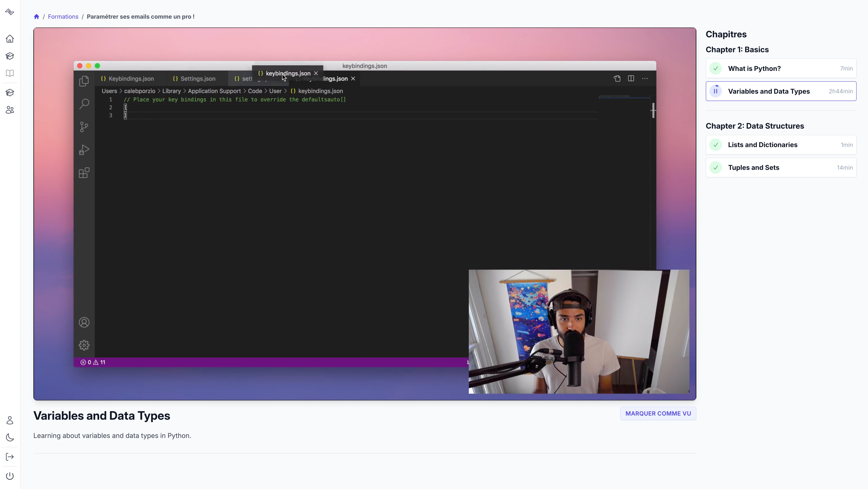This screenshot has width=868, height=489.
Task: Click the webcam picture-in-picture of the presenter
Action: click(x=579, y=332)
